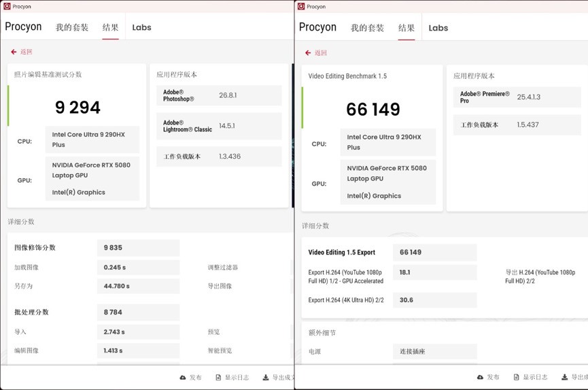
Task: Click Procyon app icon in right window title bar
Action: tap(300, 6)
